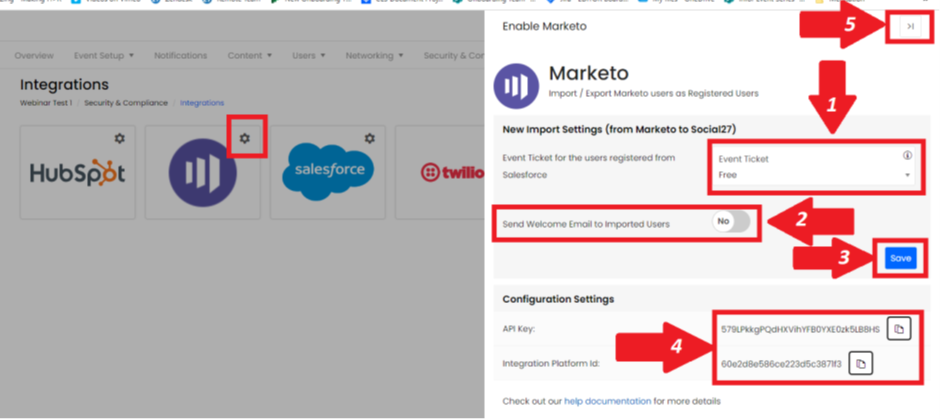Click the Marketo logo in panel header

click(516, 86)
